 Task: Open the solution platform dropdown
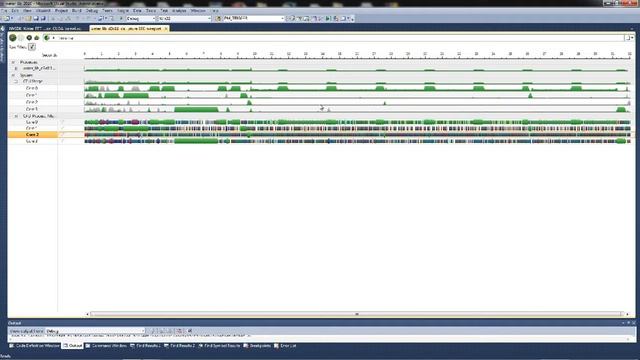click(x=185, y=18)
